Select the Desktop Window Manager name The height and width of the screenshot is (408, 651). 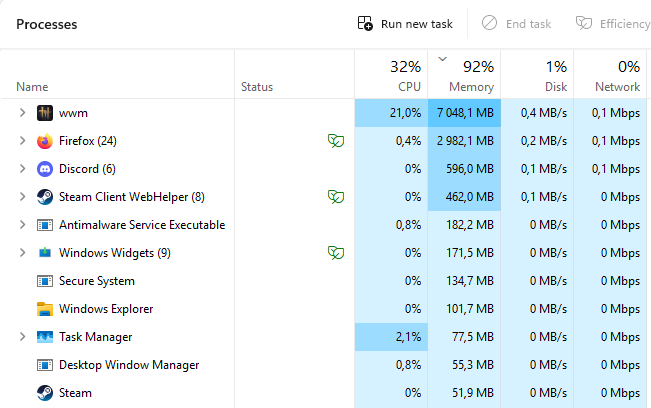coord(129,365)
